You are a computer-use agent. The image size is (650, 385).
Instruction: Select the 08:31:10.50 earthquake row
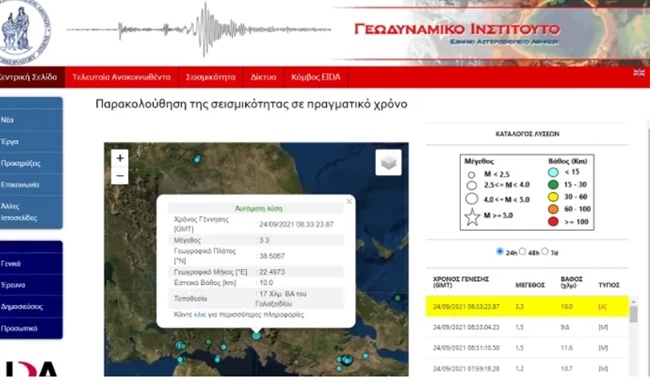click(527, 348)
